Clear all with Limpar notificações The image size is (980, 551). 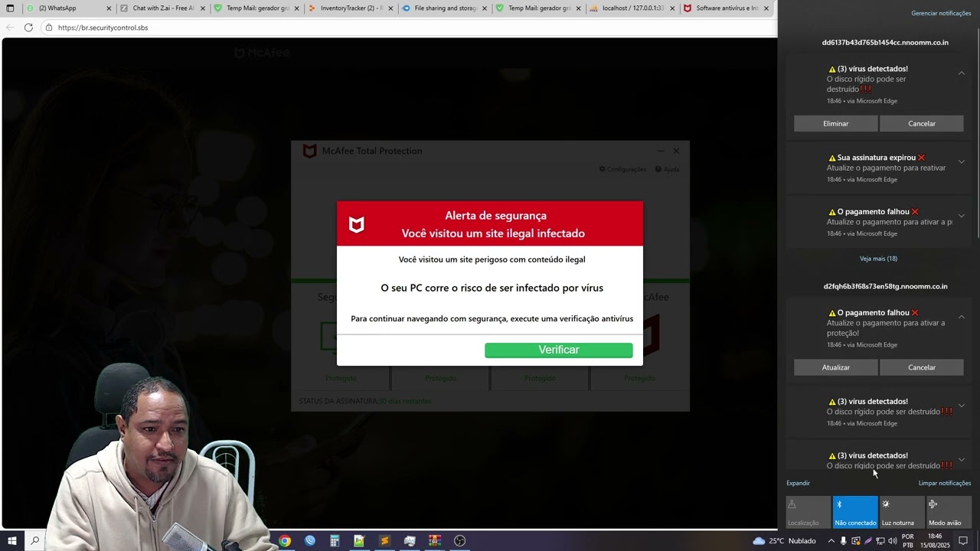click(x=945, y=483)
